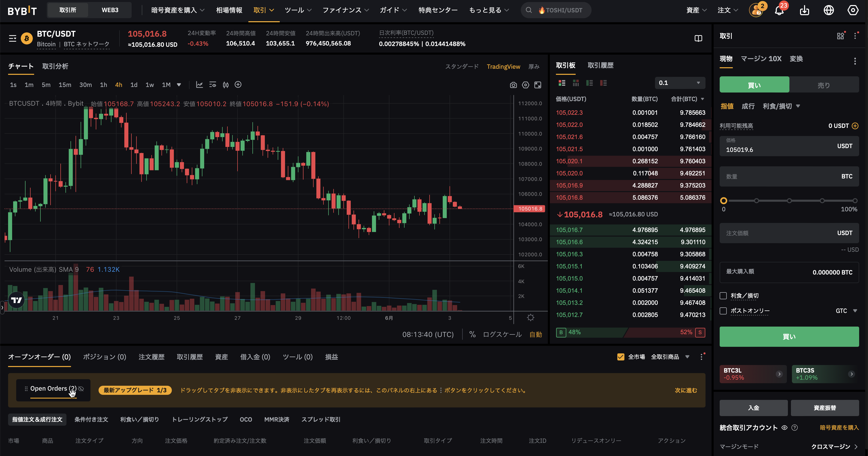Click the app download icon
The image size is (868, 456).
coord(804,10)
